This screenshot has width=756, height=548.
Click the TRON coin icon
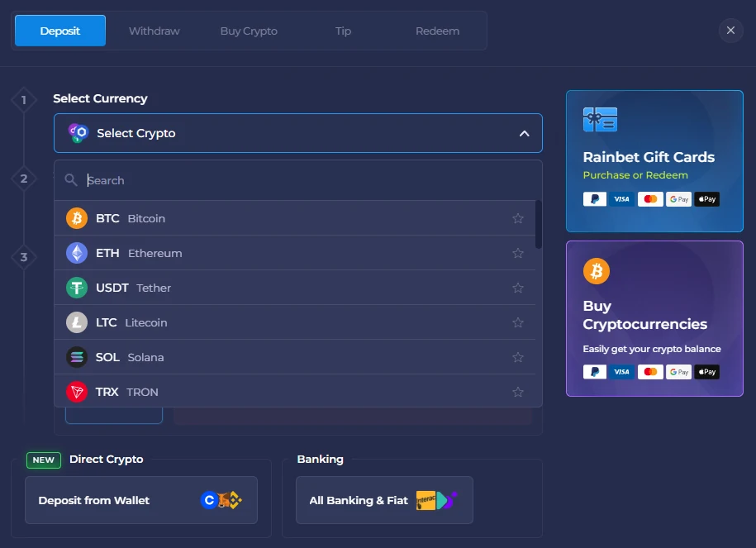(77, 392)
